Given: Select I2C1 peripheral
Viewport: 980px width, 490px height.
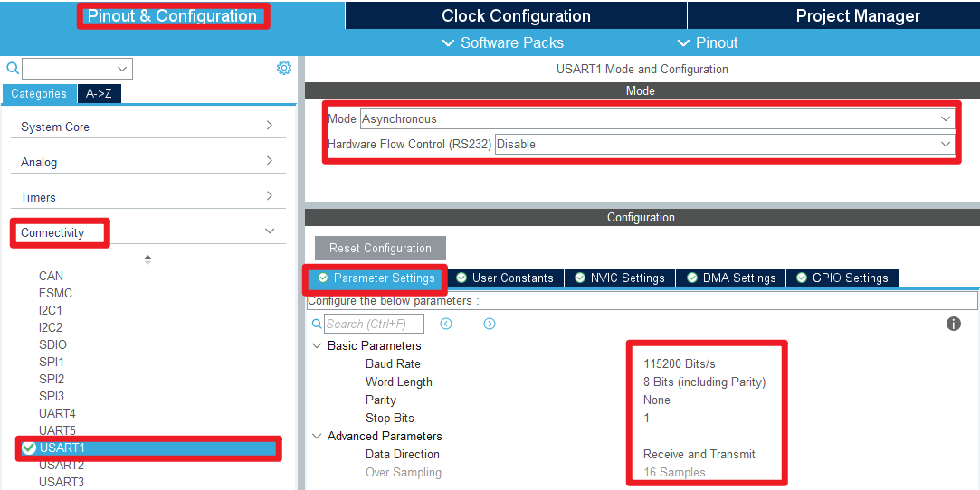Looking at the screenshot, I should coord(51,310).
